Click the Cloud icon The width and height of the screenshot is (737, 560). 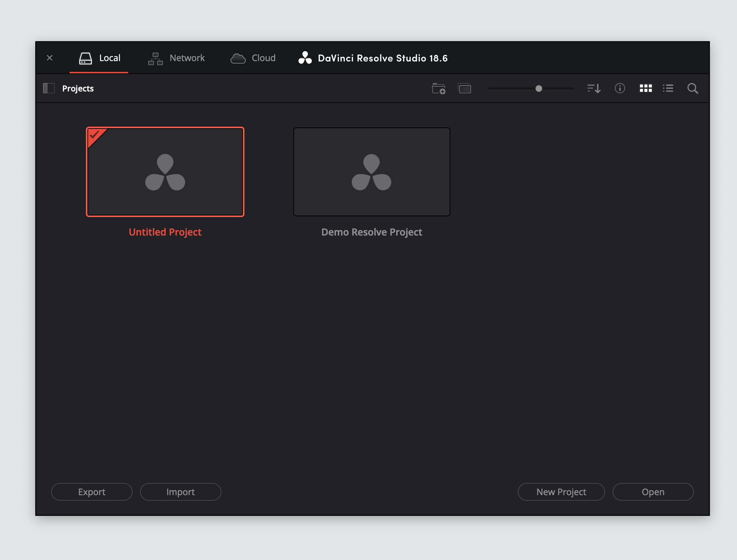coord(238,59)
